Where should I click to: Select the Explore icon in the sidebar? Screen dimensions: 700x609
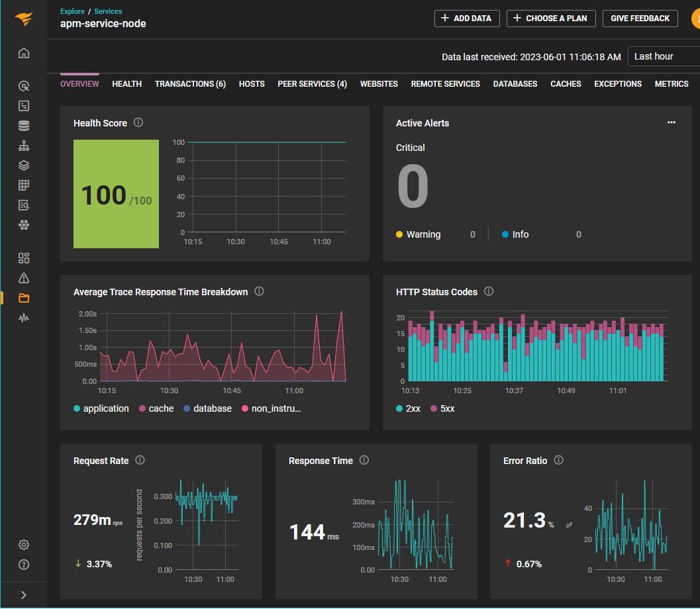[24, 85]
